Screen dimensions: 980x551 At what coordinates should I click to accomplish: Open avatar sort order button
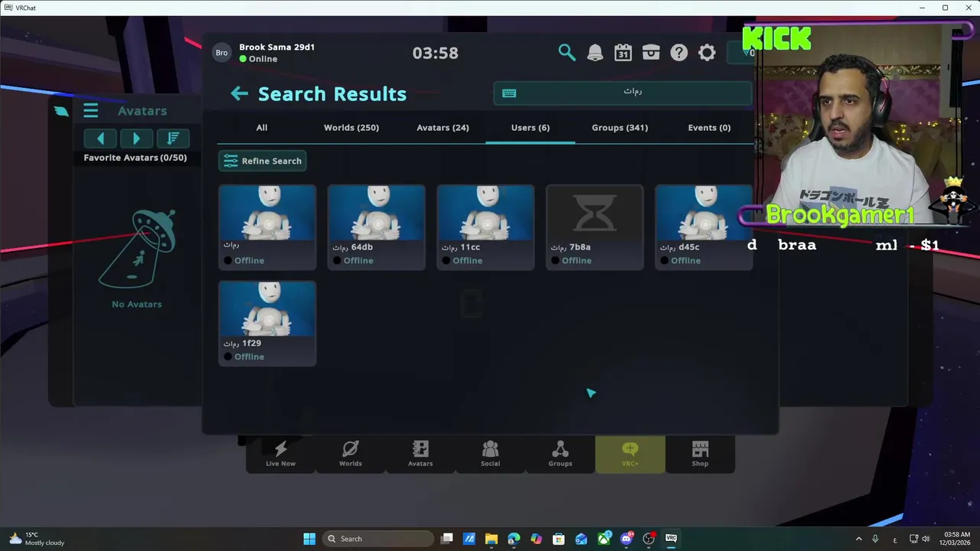[x=173, y=139]
